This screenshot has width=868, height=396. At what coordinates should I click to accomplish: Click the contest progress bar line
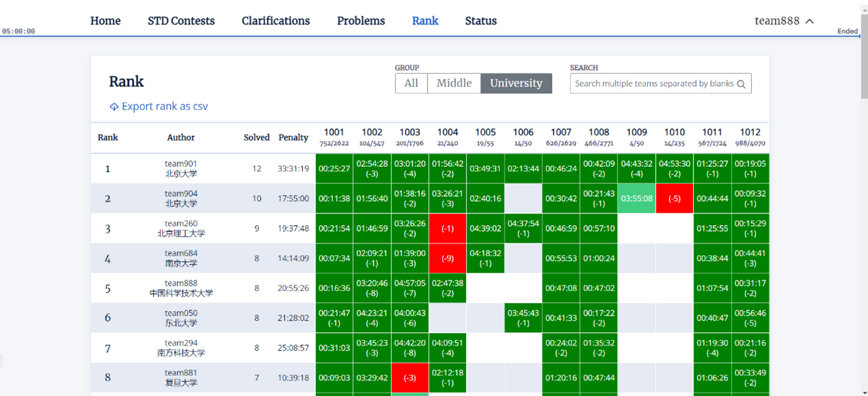(430, 36)
